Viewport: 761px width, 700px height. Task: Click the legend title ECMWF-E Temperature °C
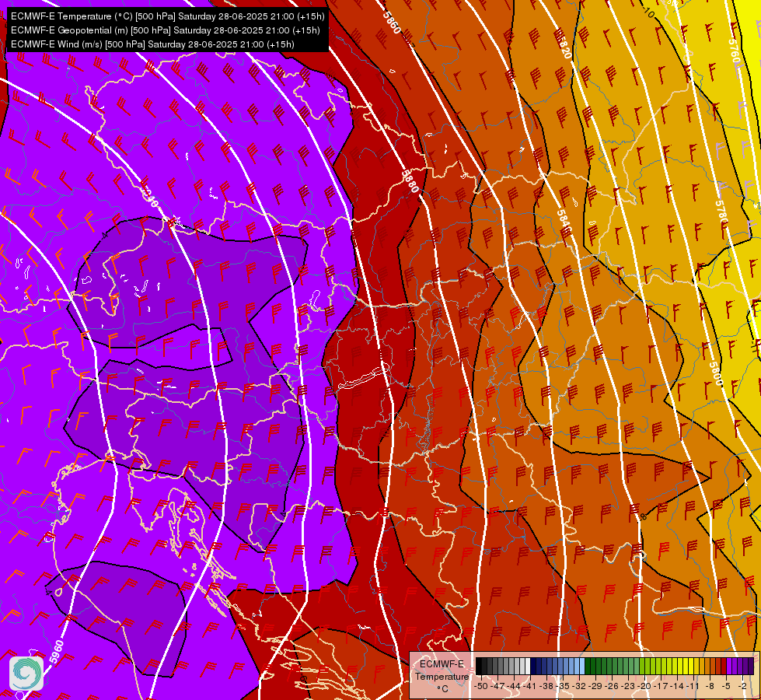click(x=442, y=676)
